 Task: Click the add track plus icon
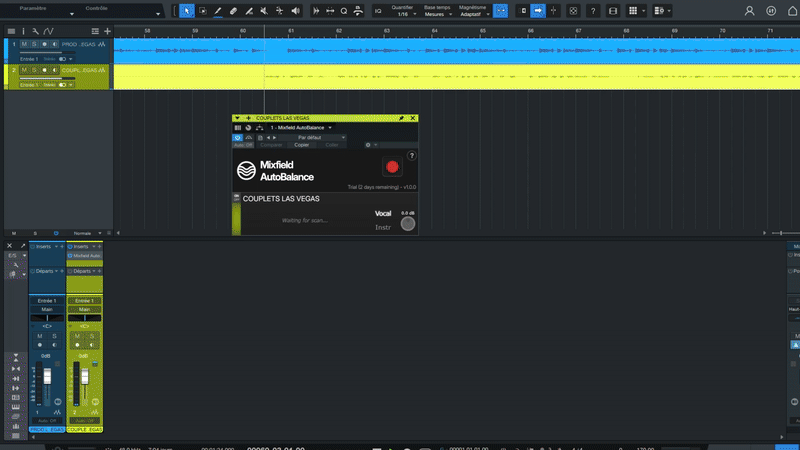pyautogui.click(x=107, y=31)
